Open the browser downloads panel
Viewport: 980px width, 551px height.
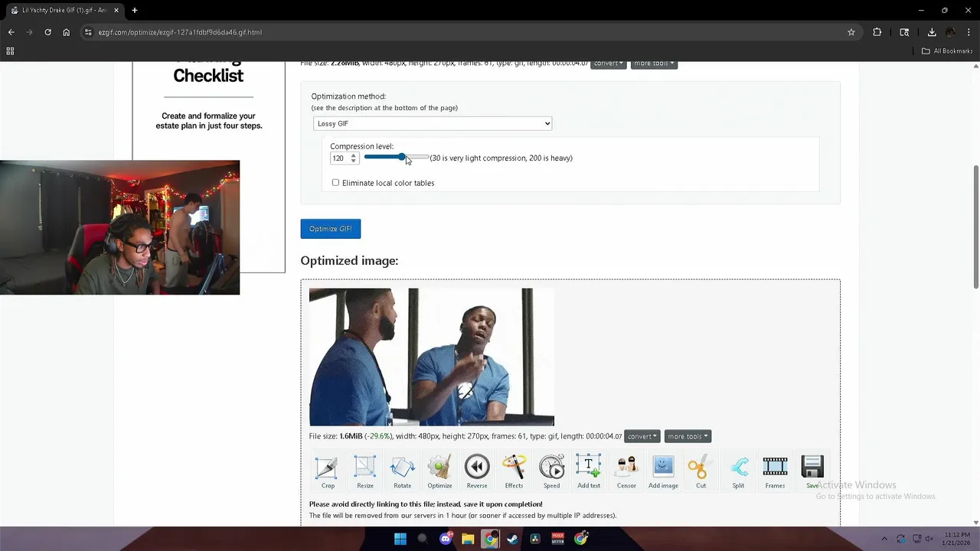(x=932, y=32)
